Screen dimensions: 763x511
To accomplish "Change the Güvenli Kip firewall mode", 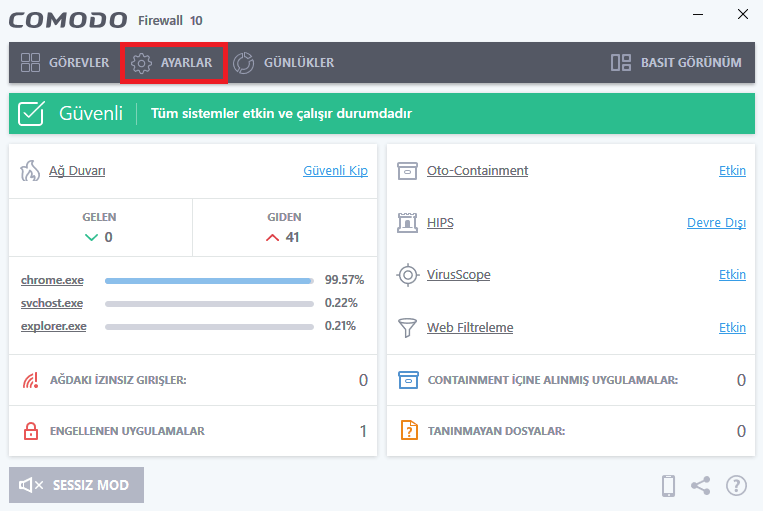I will click(335, 171).
